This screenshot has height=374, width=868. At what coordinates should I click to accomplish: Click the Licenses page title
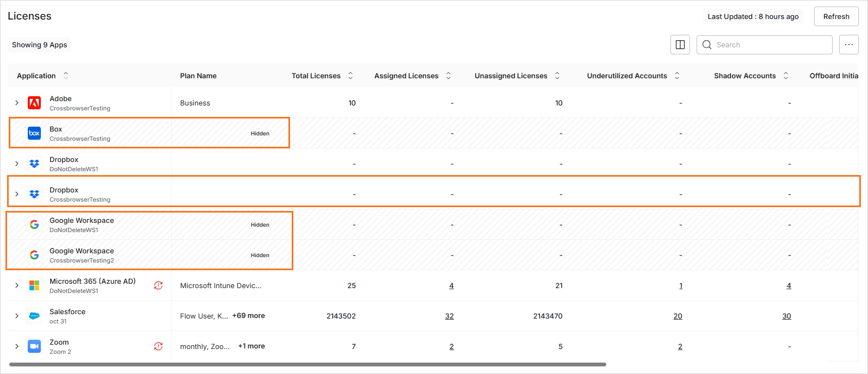click(x=29, y=16)
